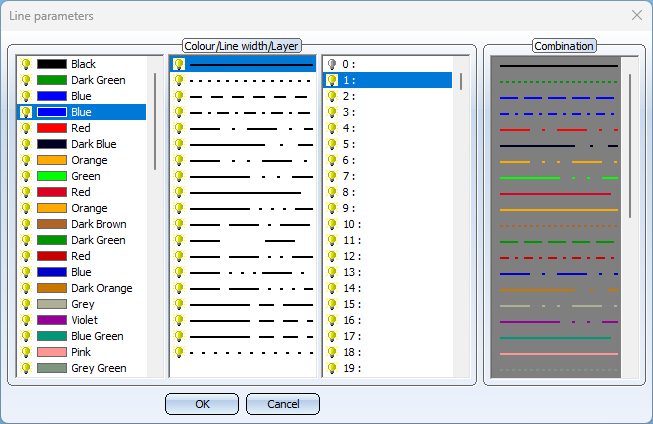Select the dark brown colour swatch
Viewport: 653px width, 424px height.
point(52,224)
